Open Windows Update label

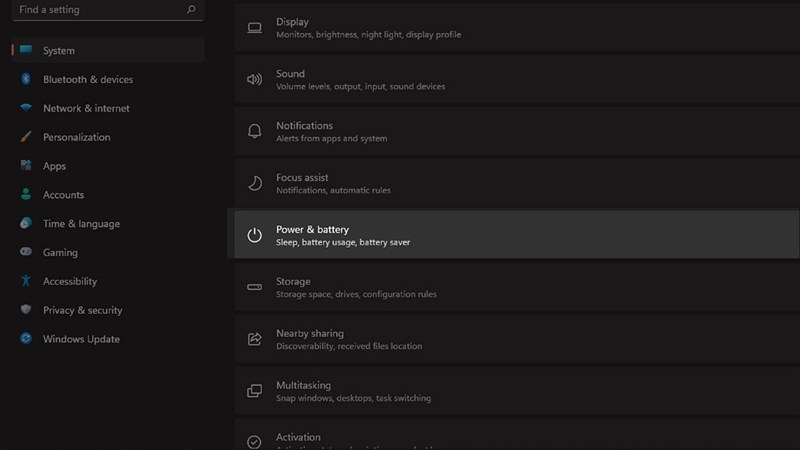(x=81, y=339)
